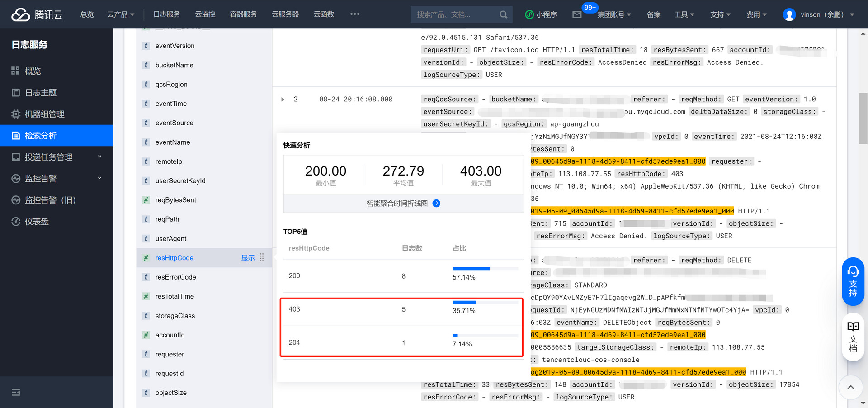Open the 文档 documentation widget
The width and height of the screenshot is (868, 408).
(853, 337)
